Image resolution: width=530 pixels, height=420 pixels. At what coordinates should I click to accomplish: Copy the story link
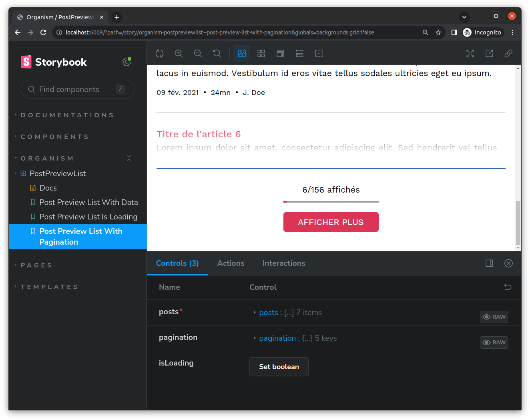pos(508,53)
